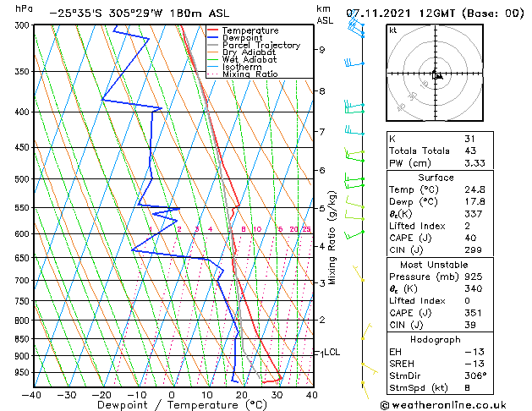The height and width of the screenshot is (411, 532).
Task: Click the CAPE (J) surface value 40
Action: [470, 238]
